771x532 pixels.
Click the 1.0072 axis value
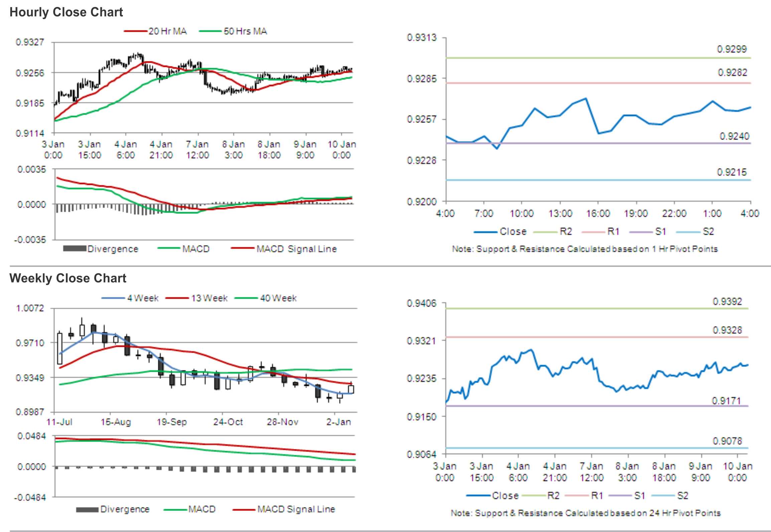30,308
